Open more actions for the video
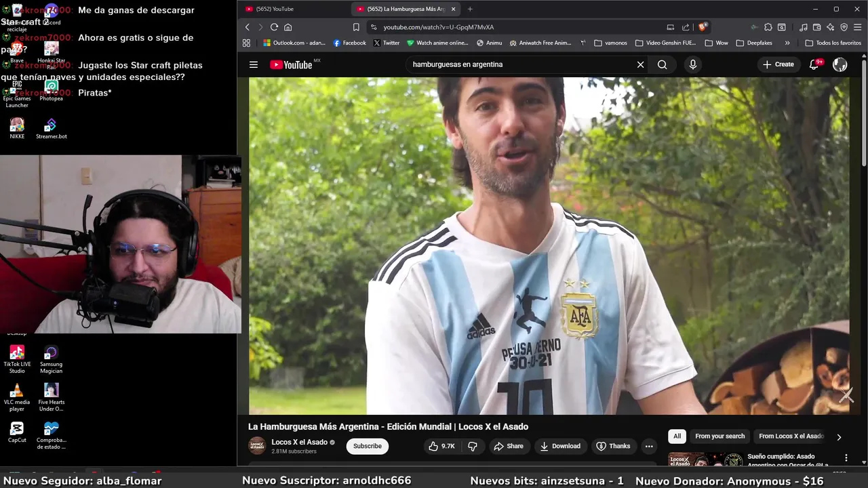Screen dimensions: 868x488 (649, 446)
